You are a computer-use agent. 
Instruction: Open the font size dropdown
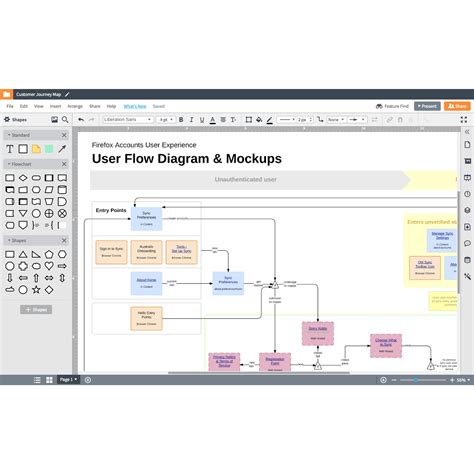pyautogui.click(x=166, y=119)
